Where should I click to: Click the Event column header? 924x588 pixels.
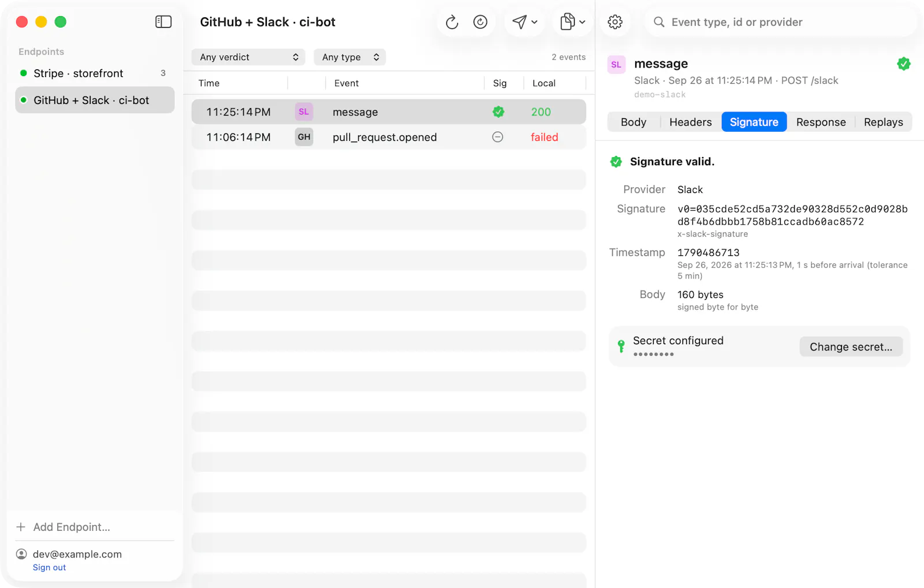pyautogui.click(x=346, y=83)
